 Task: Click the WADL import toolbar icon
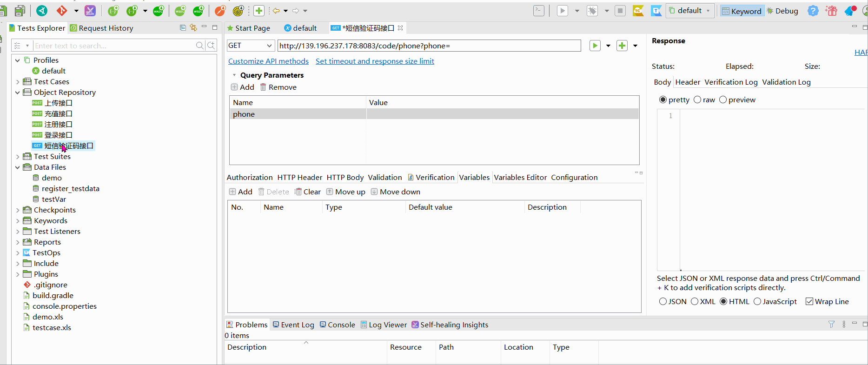pos(158,11)
